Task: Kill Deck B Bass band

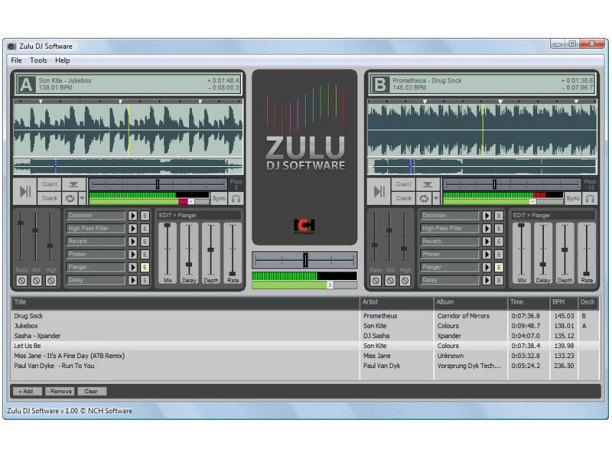Action: (x=375, y=280)
